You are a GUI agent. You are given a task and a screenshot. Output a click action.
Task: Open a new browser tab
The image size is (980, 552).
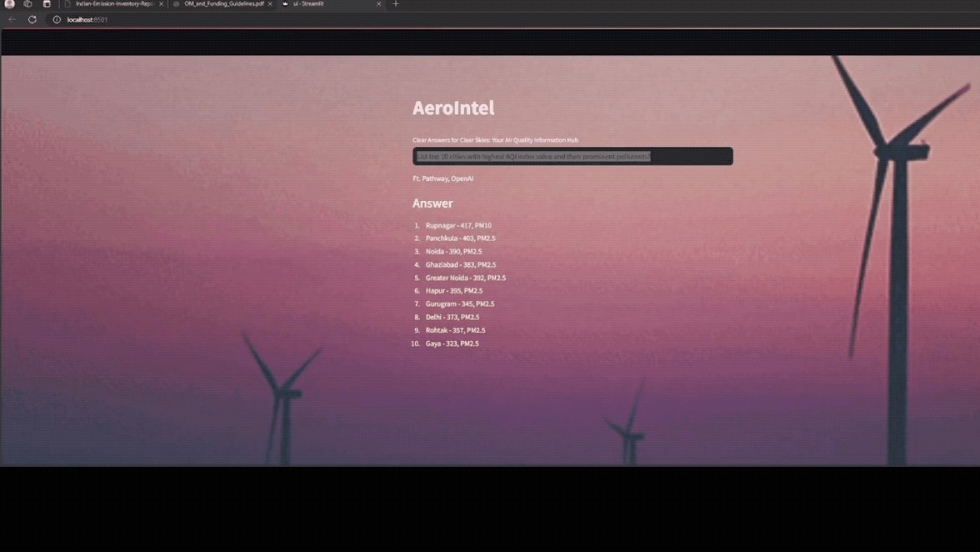[396, 4]
